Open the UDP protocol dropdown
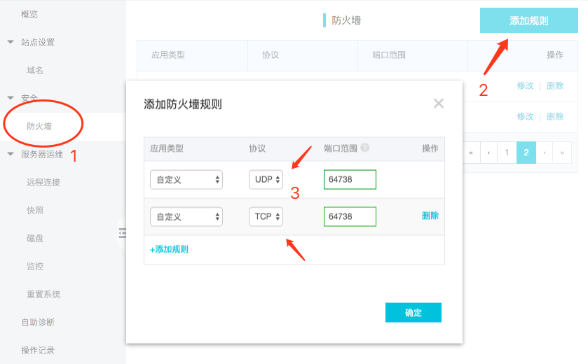The height and width of the screenshot is (364, 588). 266,179
